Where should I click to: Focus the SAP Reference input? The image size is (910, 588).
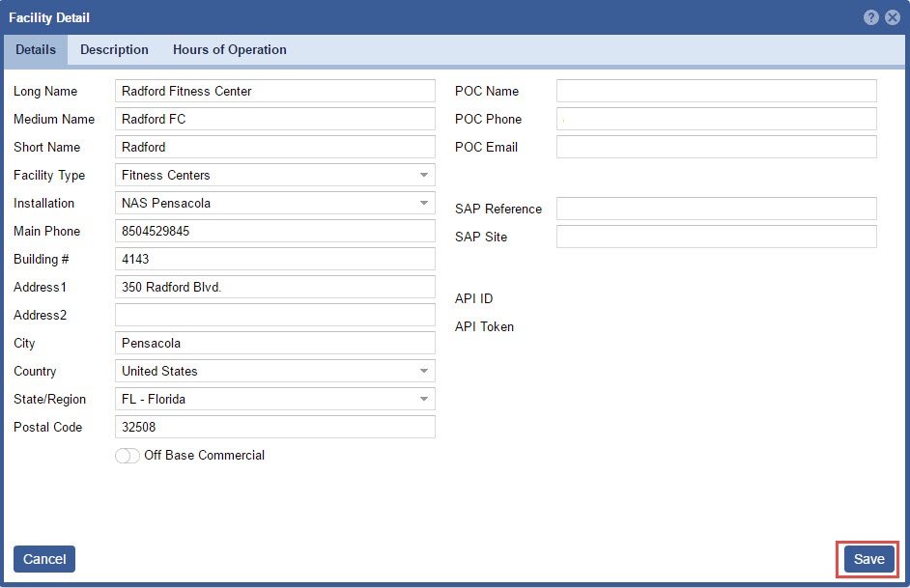click(716, 210)
